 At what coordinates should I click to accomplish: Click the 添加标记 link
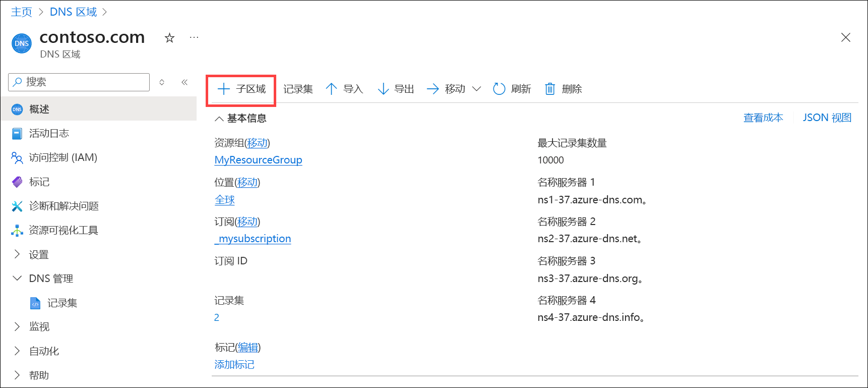(x=234, y=364)
